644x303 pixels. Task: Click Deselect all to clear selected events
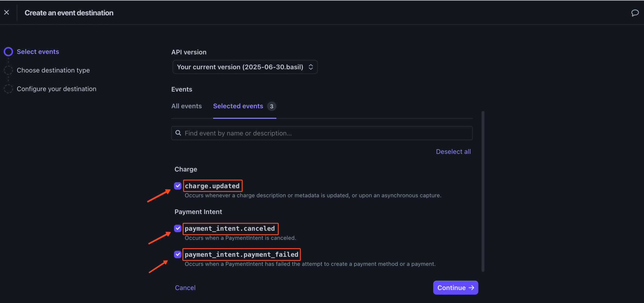click(453, 151)
